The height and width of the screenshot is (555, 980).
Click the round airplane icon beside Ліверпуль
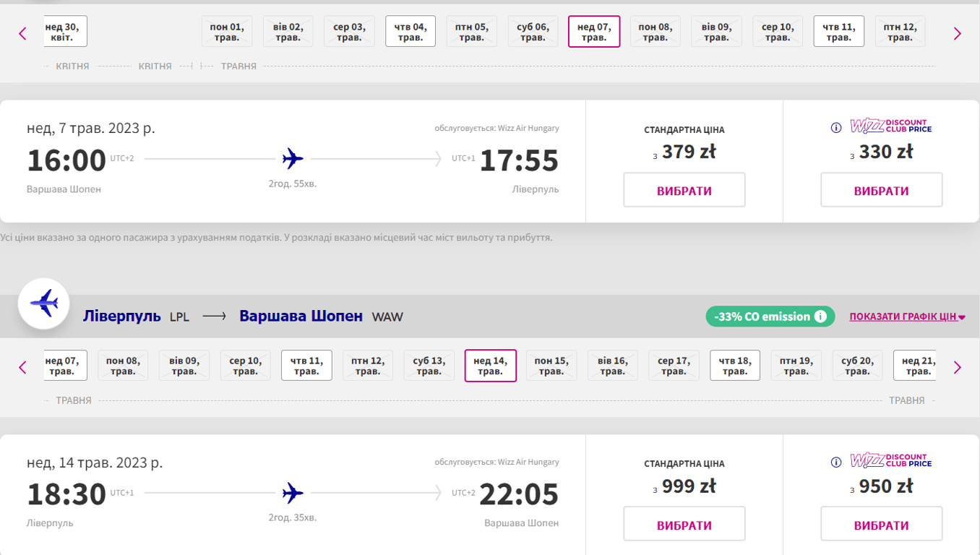[x=44, y=304]
